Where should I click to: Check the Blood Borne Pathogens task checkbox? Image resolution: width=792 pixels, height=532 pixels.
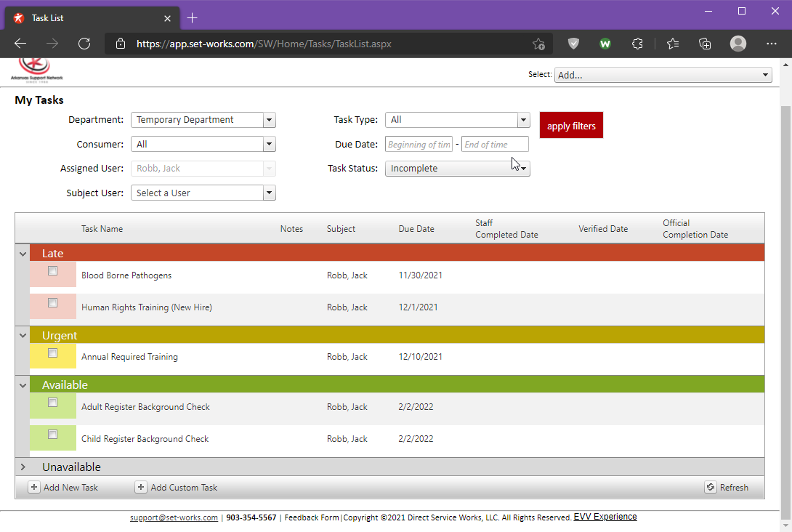(53, 271)
